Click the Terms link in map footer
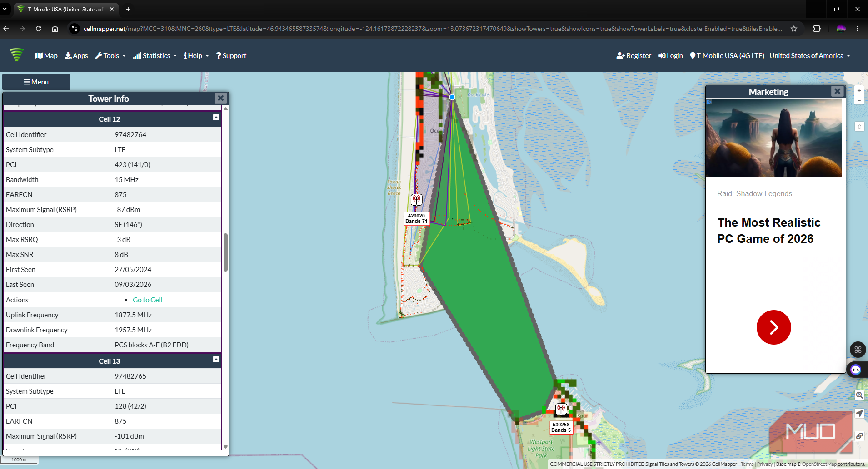Image resolution: width=868 pixels, height=469 pixels. [747, 464]
